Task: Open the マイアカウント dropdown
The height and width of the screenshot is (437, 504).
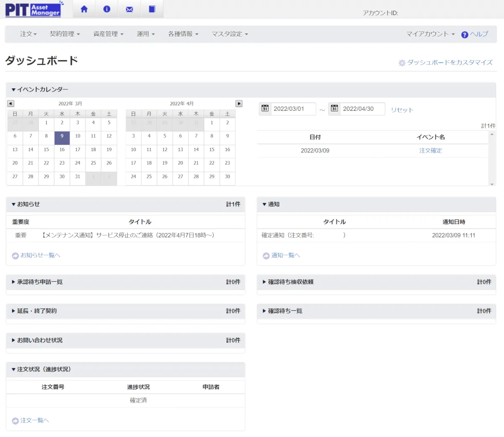Action: [430, 34]
